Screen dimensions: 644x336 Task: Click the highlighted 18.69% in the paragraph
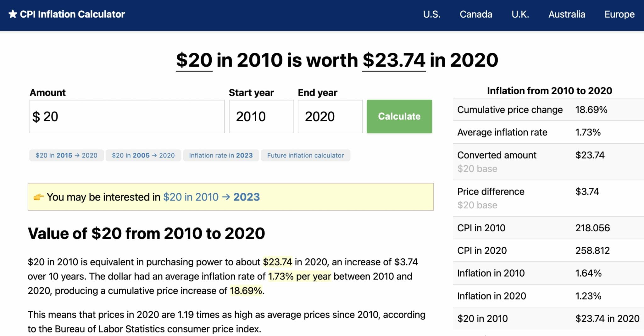tap(246, 291)
